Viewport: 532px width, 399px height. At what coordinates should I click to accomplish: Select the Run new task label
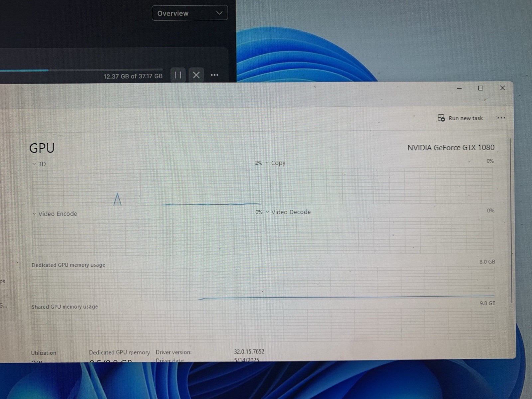(465, 118)
